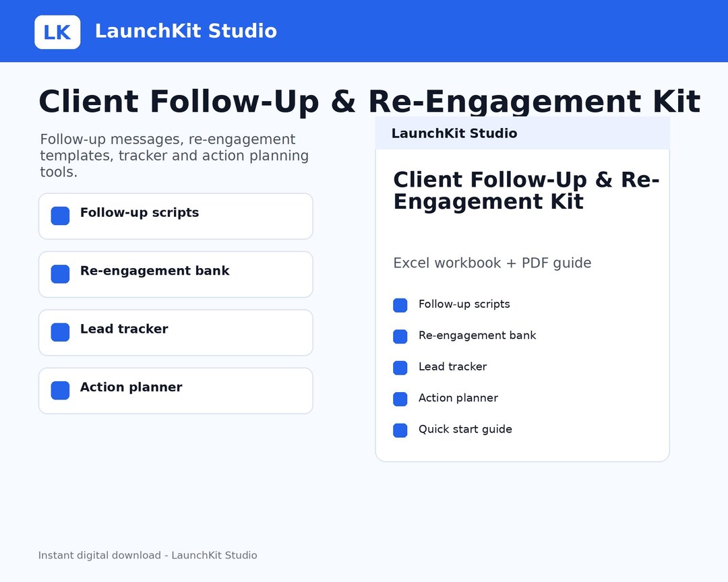
Task: Click LaunchKit Studio label in preview card header
Action: (454, 133)
